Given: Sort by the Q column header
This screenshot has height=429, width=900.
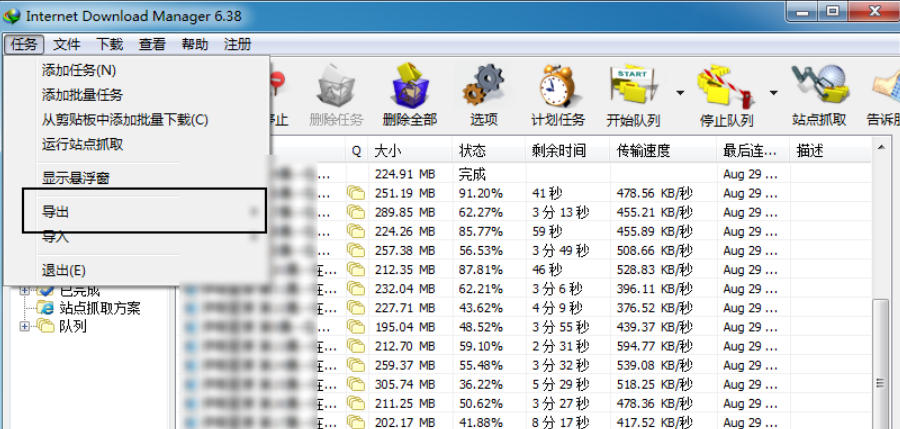Looking at the screenshot, I should coord(356,151).
